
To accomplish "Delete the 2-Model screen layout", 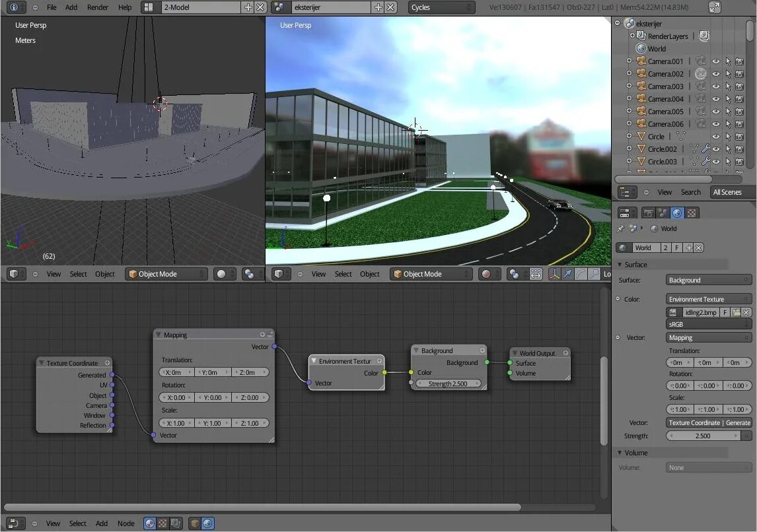I will (x=260, y=7).
